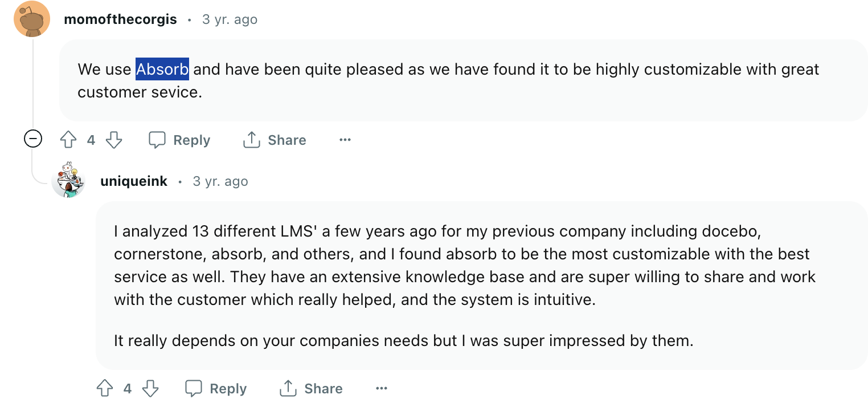Click momofthecorgis's "3 yr. ago" timestamp
868x415 pixels.
click(230, 19)
